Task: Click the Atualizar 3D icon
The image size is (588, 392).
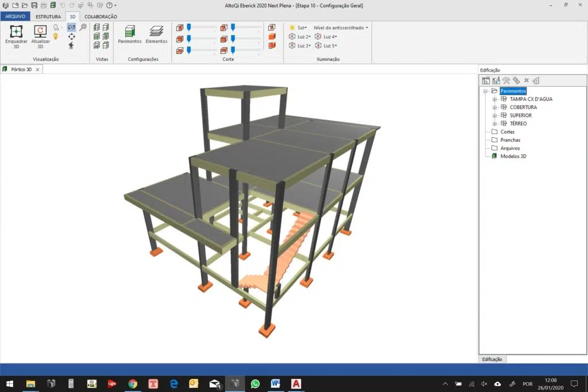Action: click(x=40, y=32)
